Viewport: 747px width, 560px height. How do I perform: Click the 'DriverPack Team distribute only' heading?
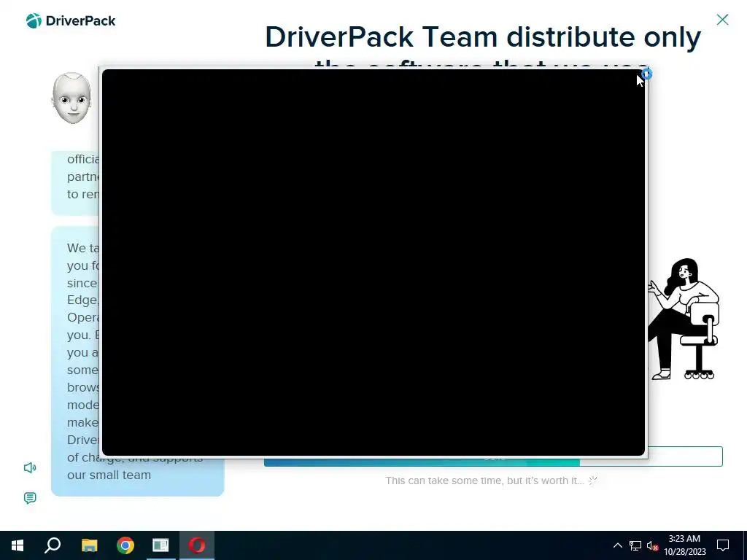(x=483, y=37)
